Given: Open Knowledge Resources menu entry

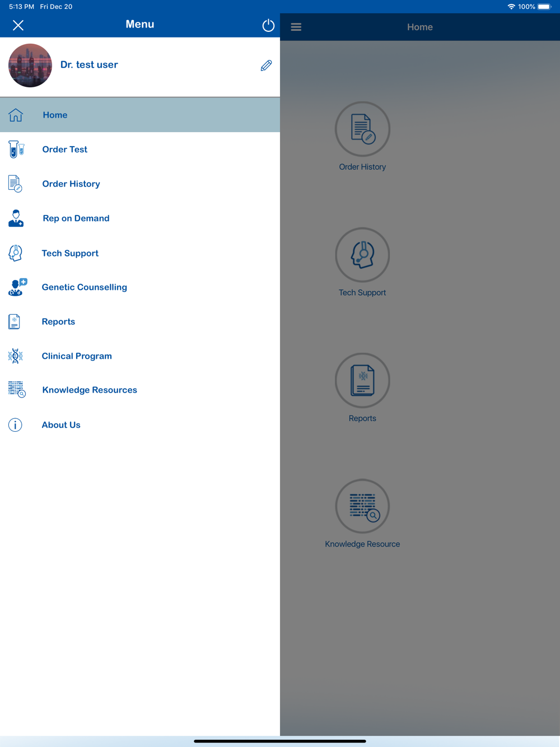Looking at the screenshot, I should coord(90,390).
